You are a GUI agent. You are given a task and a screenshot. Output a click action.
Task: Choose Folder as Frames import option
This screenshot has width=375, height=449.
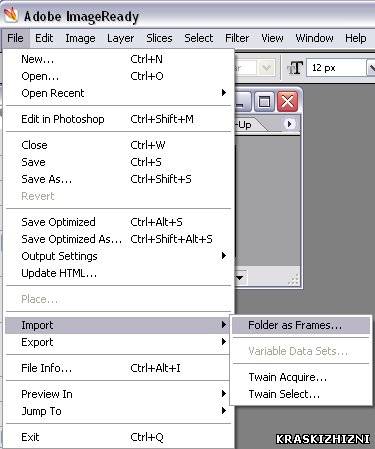coord(301,325)
